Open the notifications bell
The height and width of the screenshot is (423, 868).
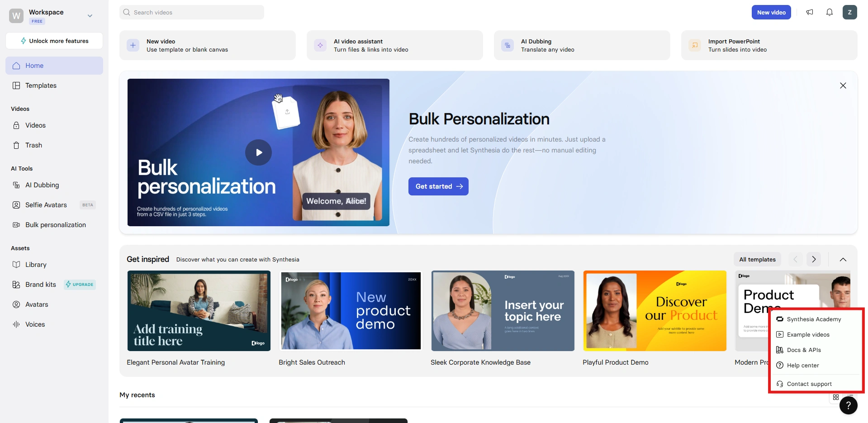[x=830, y=12]
